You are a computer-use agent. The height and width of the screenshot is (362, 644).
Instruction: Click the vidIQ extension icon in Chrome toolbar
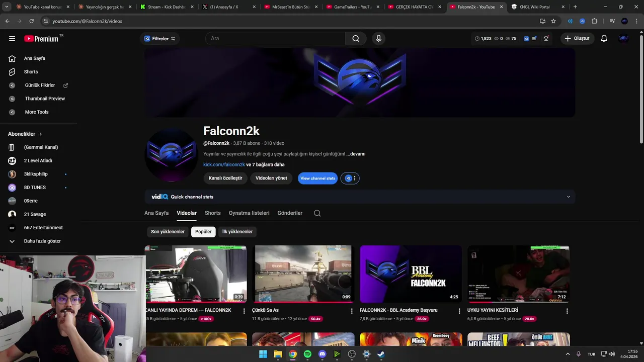(x=582, y=21)
